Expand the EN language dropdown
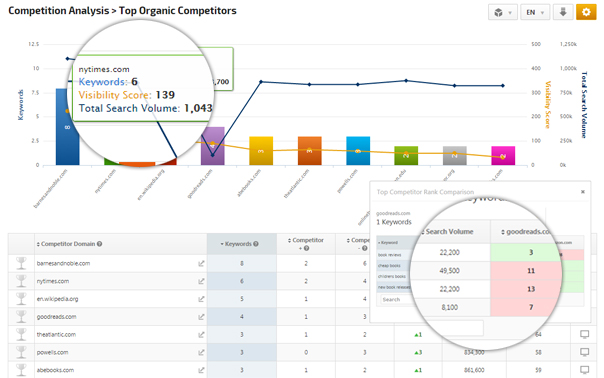The width and height of the screenshot is (604, 378). (535, 12)
